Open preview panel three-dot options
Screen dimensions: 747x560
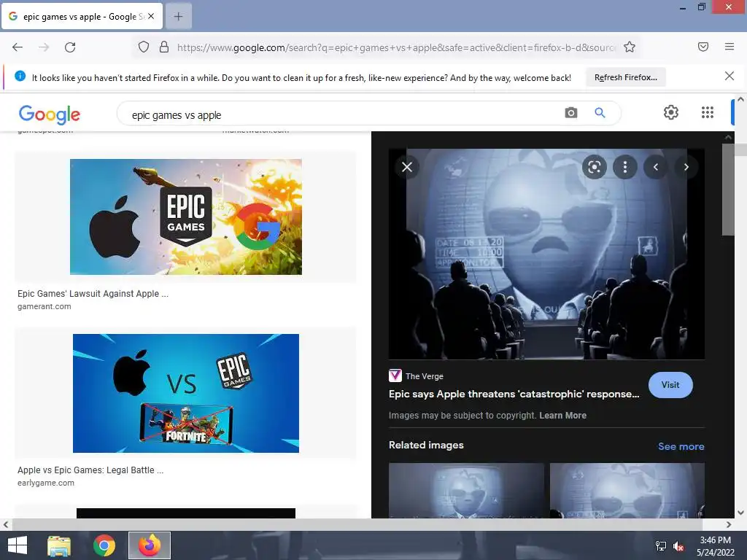[x=625, y=167]
